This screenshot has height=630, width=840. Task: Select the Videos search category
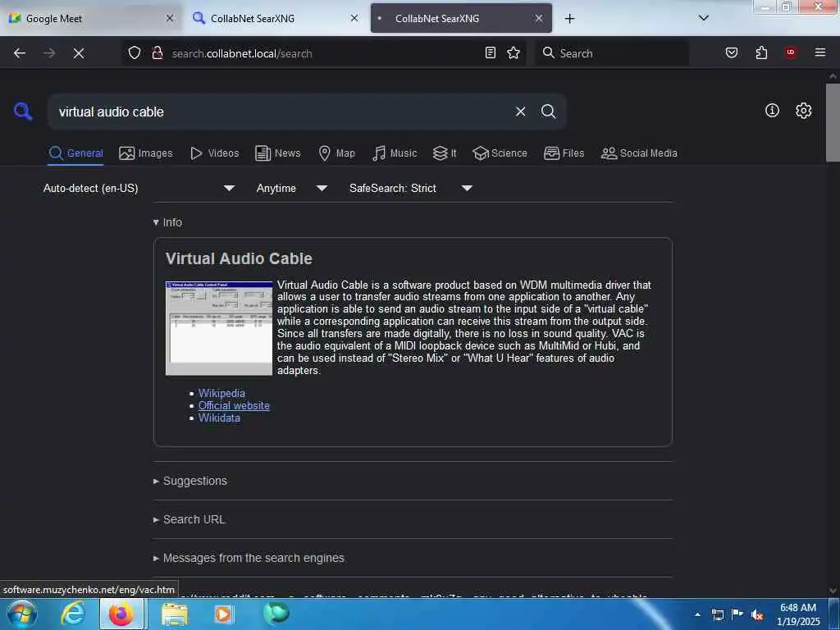(215, 153)
